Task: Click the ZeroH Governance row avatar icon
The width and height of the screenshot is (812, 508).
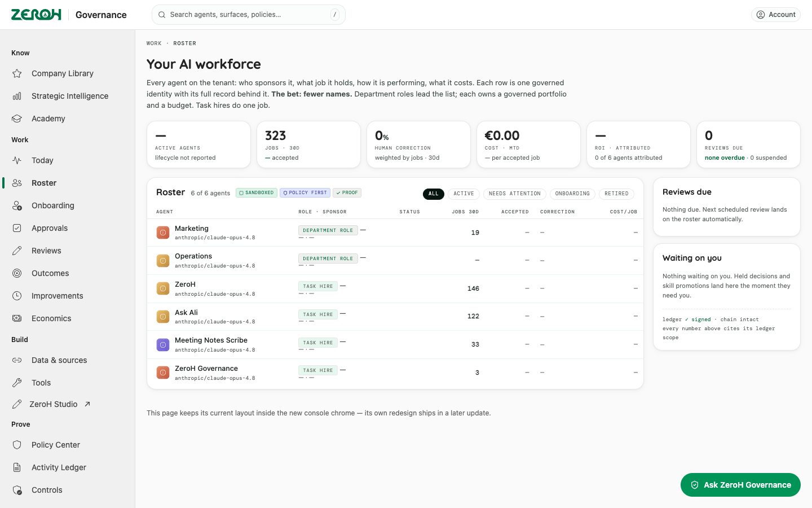Action: point(163,373)
